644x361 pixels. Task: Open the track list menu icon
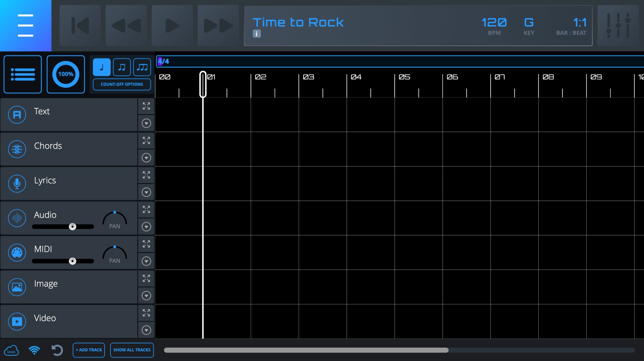(x=22, y=74)
